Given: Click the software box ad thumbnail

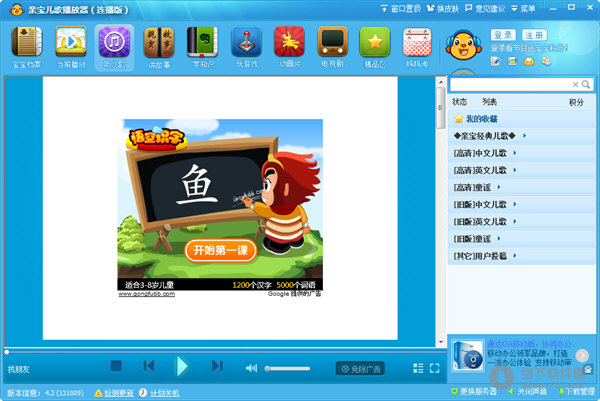Looking at the screenshot, I should click(x=468, y=356).
